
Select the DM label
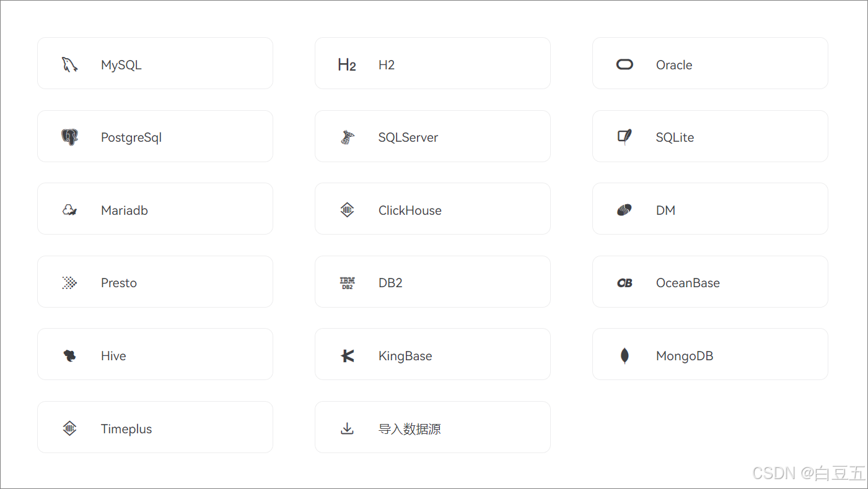click(x=665, y=210)
